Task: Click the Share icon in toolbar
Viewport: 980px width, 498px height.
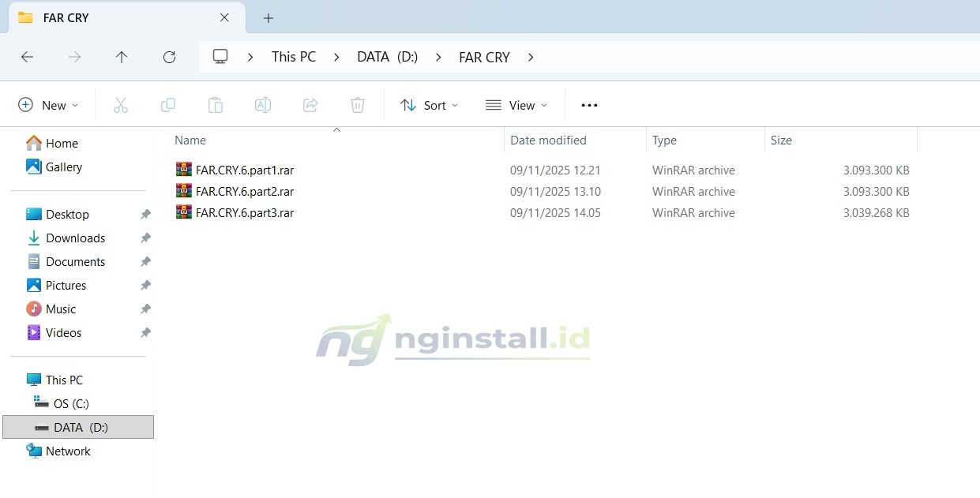Action: point(310,105)
